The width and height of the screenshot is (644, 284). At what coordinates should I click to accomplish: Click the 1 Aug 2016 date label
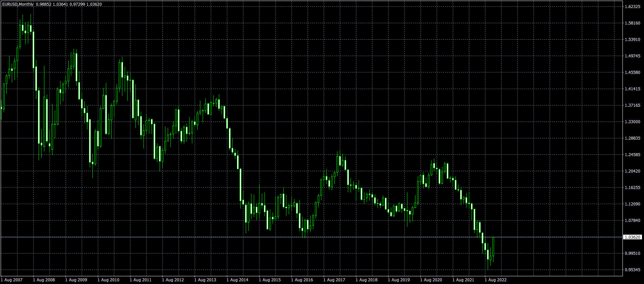click(x=302, y=280)
